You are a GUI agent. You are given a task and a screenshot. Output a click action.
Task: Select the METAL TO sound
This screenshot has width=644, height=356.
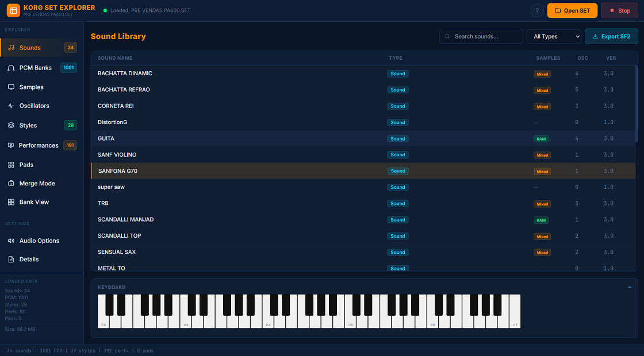point(363,266)
